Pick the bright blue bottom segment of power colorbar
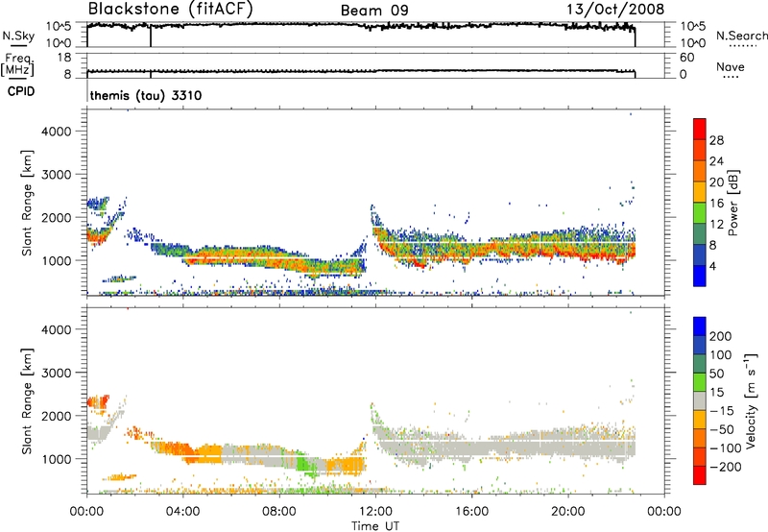This screenshot has width=768, height=532. (700, 276)
